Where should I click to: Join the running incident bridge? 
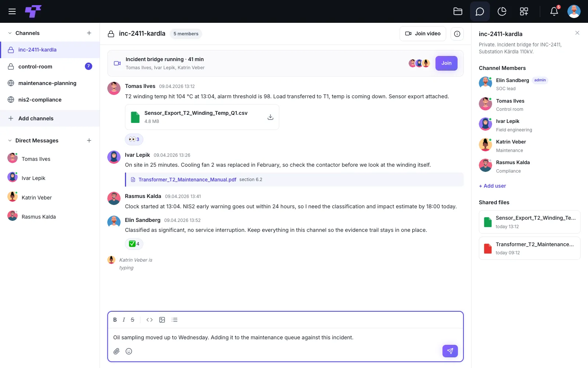(x=447, y=63)
